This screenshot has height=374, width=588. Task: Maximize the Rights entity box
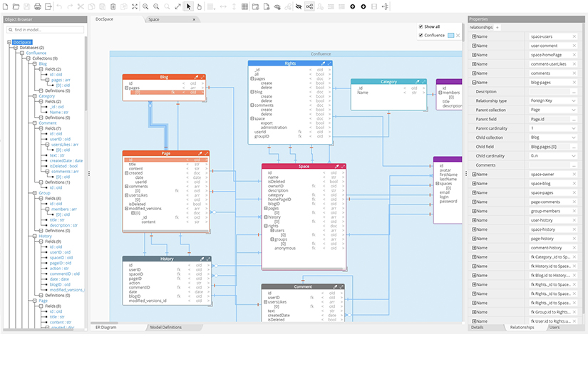329,63
